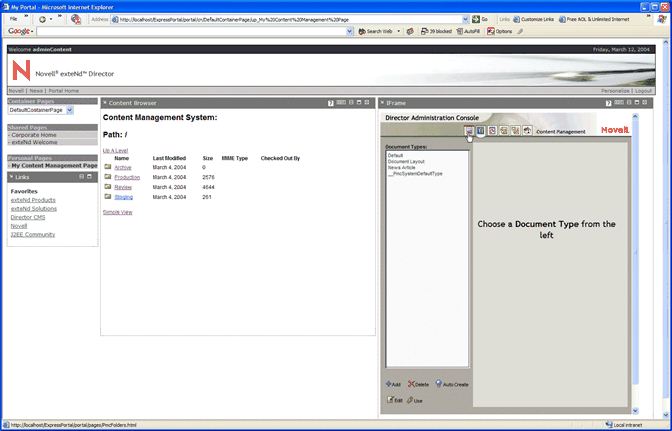The image size is (672, 431).
Task: Open the Search Web dropdown arrow
Action: (398, 31)
